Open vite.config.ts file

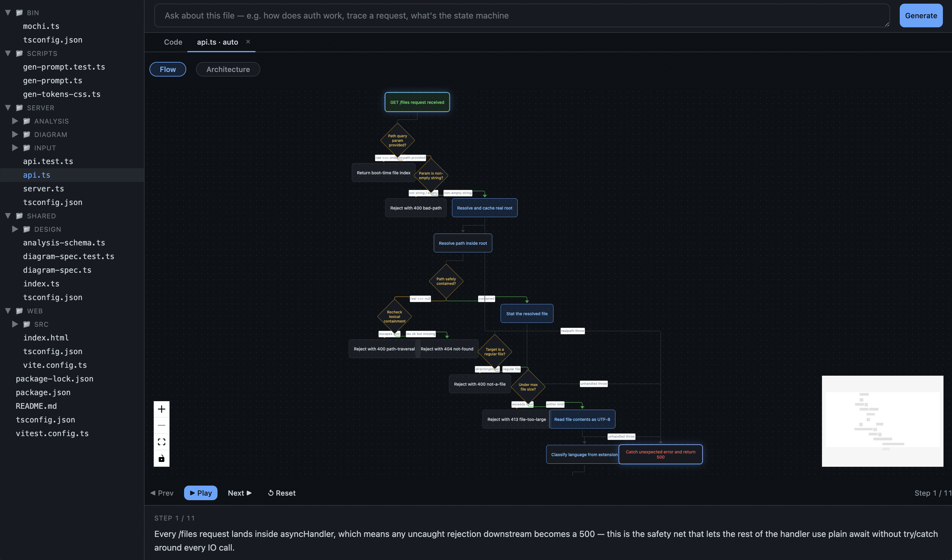[x=55, y=365]
